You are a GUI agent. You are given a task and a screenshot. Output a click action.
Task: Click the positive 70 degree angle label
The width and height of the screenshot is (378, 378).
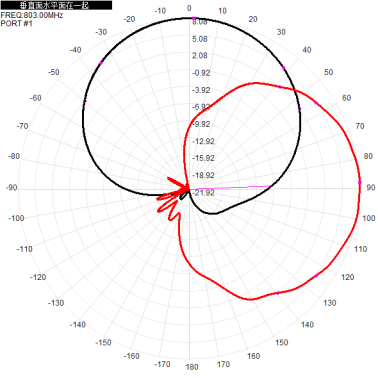coord(360,126)
